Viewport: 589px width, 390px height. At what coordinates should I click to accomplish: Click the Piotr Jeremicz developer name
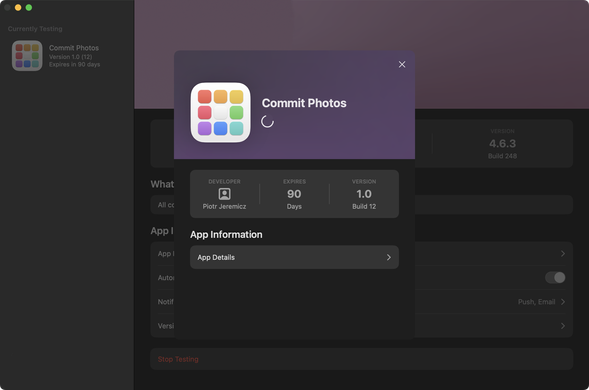(224, 206)
